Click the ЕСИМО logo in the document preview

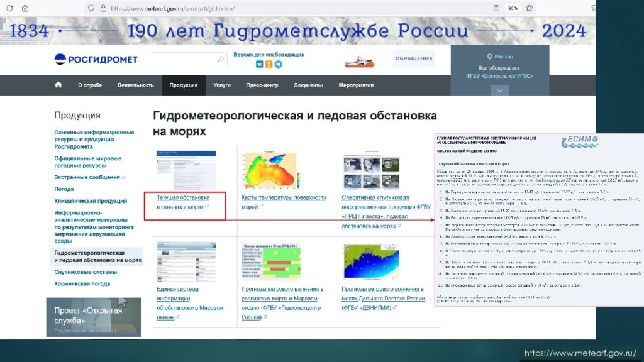pos(579,141)
